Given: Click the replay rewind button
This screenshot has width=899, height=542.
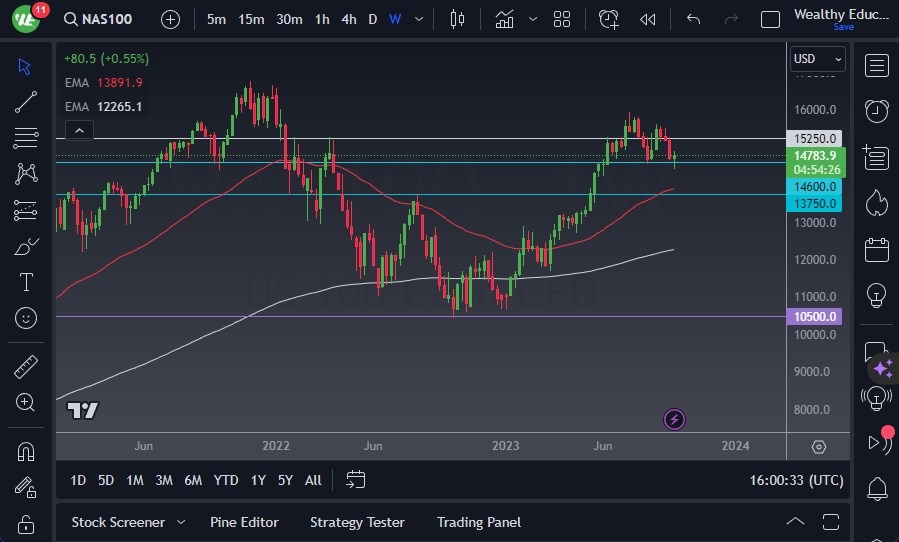Looking at the screenshot, I should click(648, 19).
